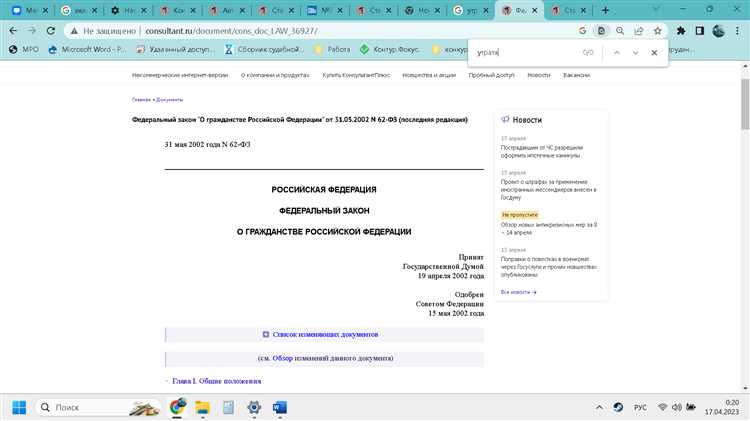Jump to next find-in-page match
The image size is (750, 421).
635,53
